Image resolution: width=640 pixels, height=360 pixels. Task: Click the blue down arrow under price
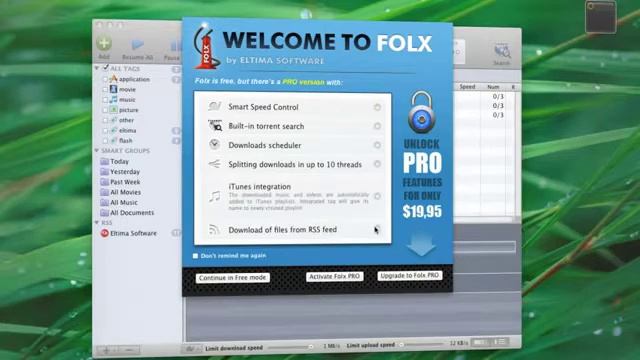point(421,245)
